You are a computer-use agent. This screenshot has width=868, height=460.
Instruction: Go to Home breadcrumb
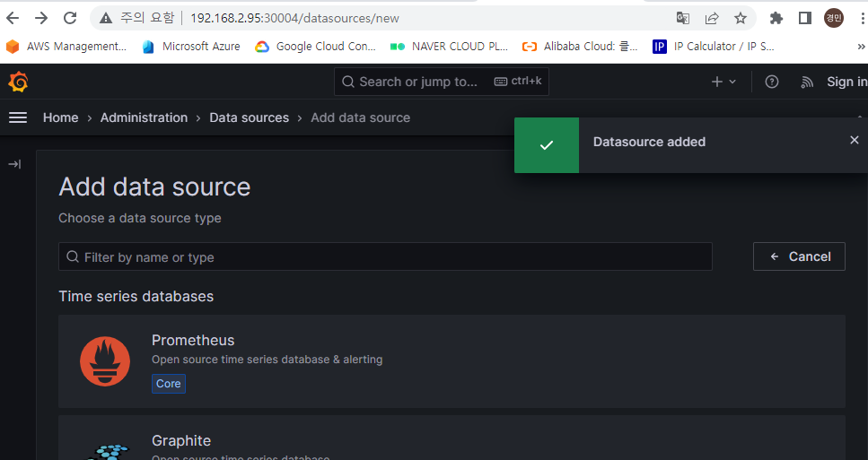click(61, 117)
